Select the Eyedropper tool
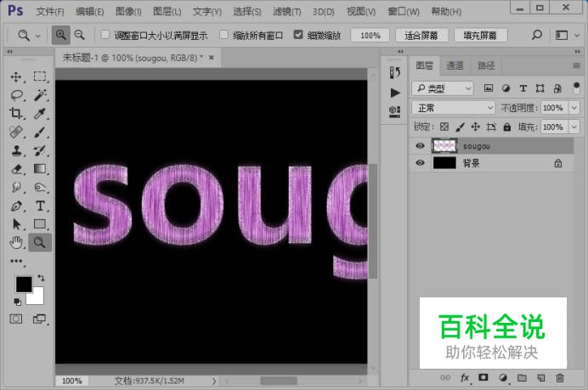 click(40, 113)
